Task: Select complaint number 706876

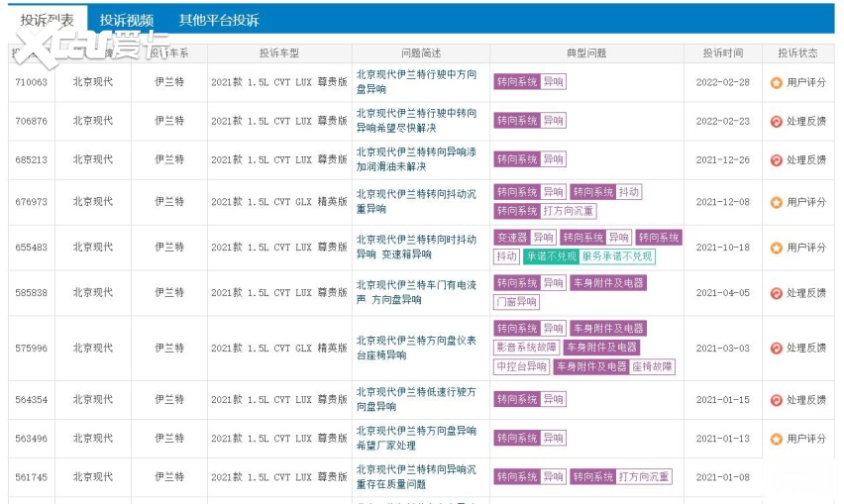Action: (x=32, y=121)
